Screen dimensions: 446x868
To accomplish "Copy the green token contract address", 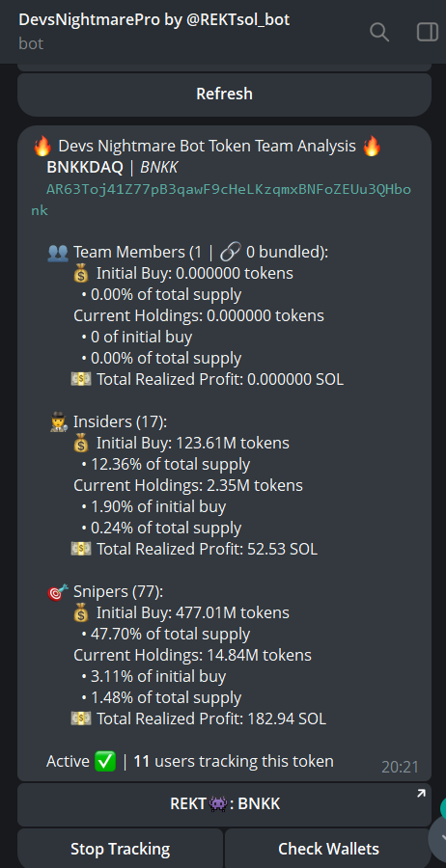I will click(x=221, y=200).
